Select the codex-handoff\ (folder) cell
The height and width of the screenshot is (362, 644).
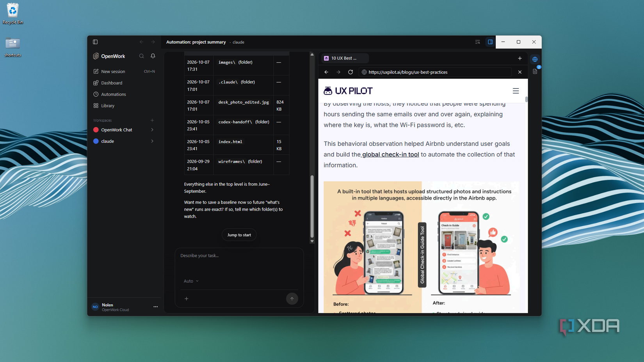click(244, 125)
